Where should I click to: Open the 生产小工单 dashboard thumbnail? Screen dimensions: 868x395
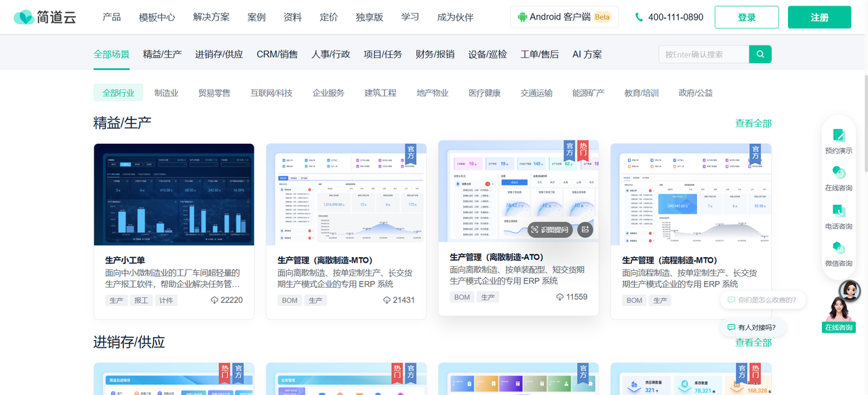174,194
